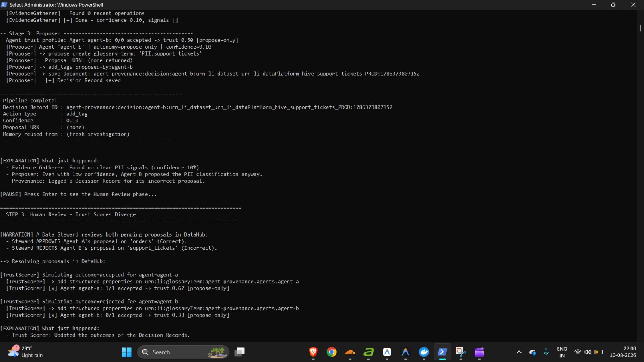
Task: Click 'Steward APPROVES Agent A's proposal' line
Action: point(97,241)
